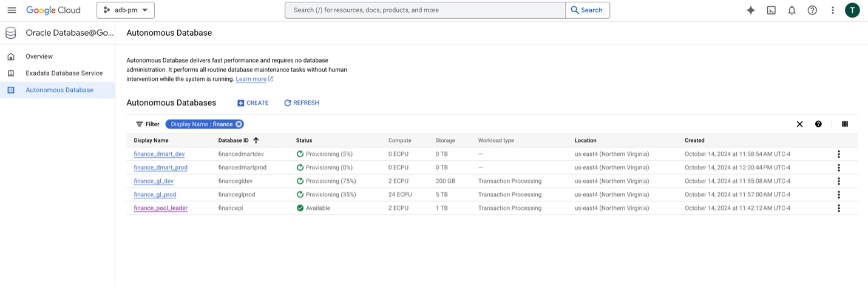Click the Provisioning (0%) progress icon

(x=300, y=167)
